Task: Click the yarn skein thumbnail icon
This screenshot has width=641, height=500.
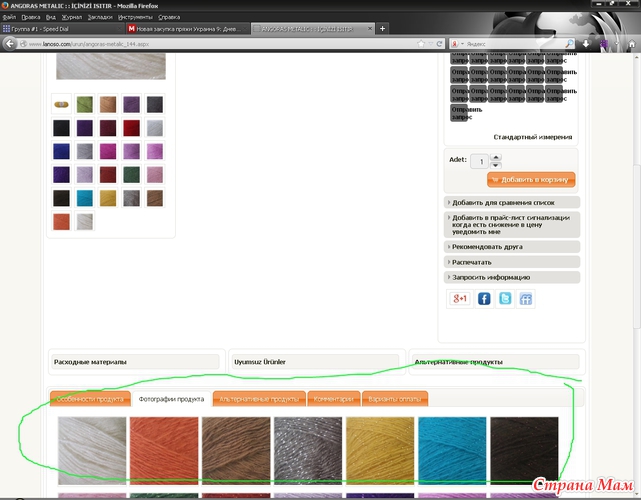Action: click(61, 104)
